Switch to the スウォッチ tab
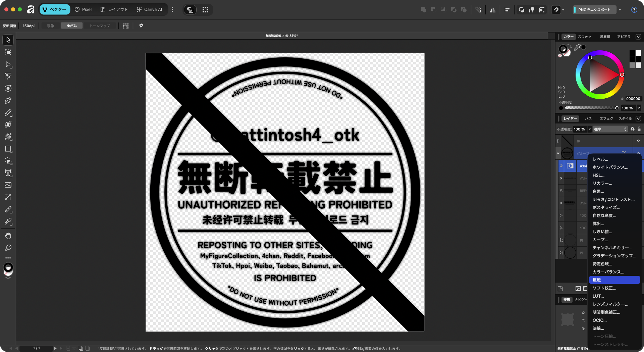 pos(585,37)
